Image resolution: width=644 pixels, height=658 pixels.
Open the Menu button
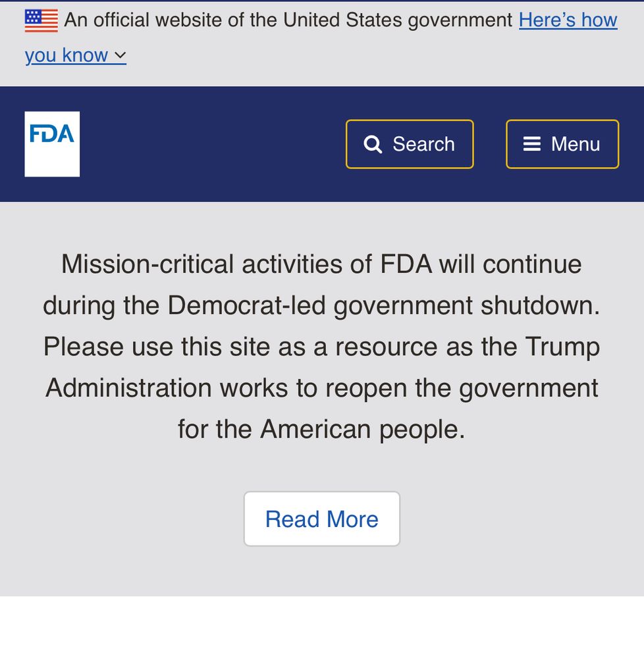[x=562, y=144]
